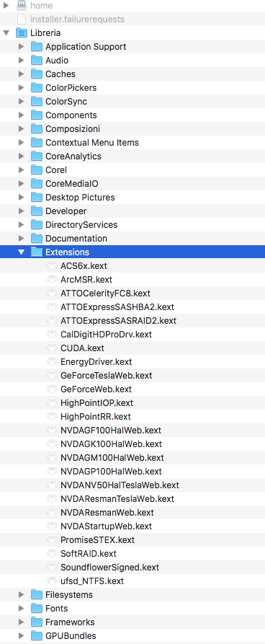Click the ColorSync folder icon

(x=37, y=102)
